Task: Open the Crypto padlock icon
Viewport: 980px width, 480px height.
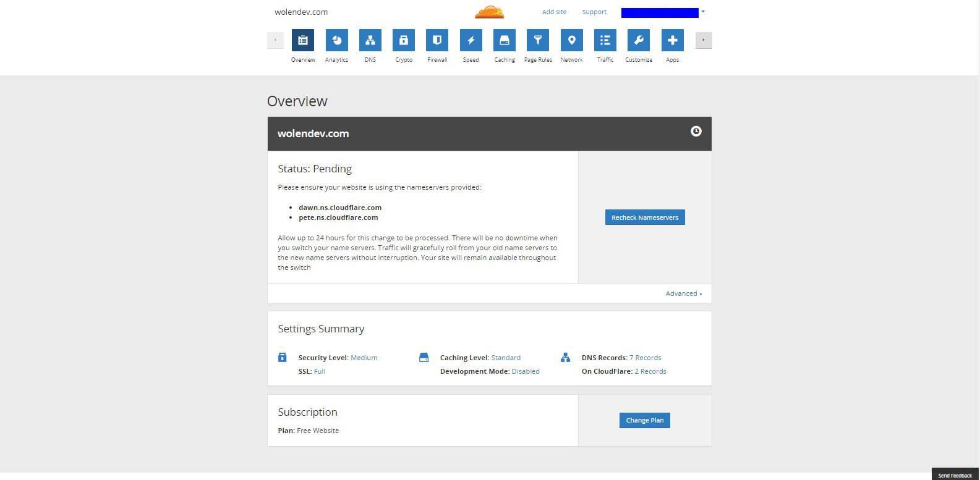Action: pyautogui.click(x=404, y=40)
